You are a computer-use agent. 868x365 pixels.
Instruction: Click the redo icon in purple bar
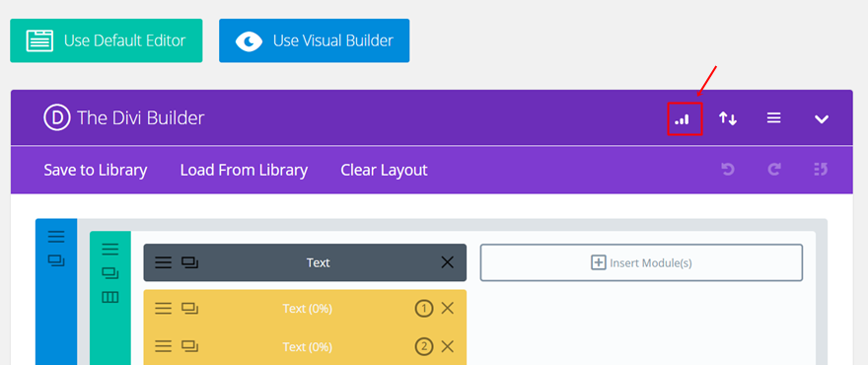774,170
